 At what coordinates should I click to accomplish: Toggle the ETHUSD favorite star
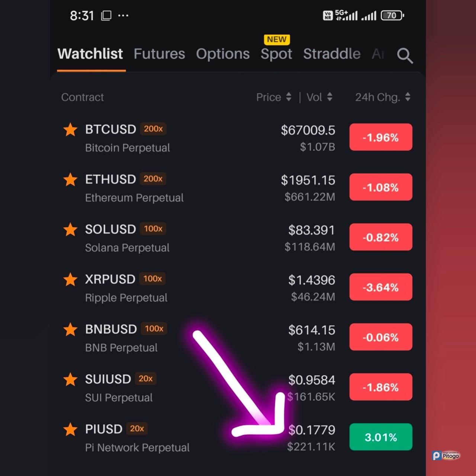click(x=70, y=180)
